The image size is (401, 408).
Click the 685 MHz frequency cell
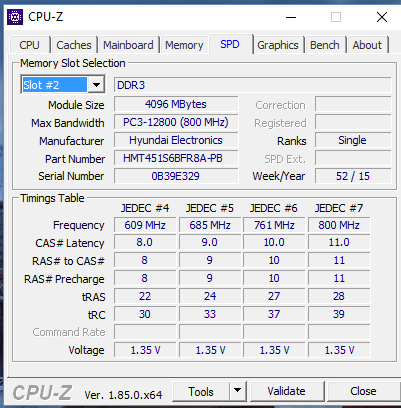pos(210,225)
